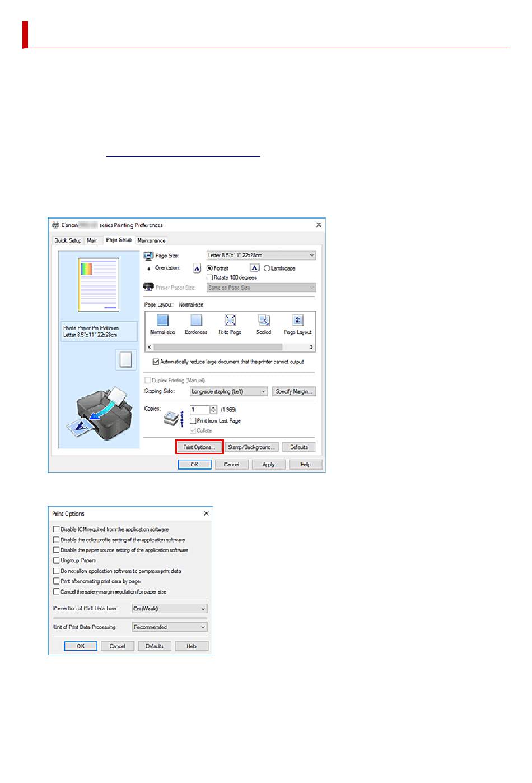Click the landscape orientation icon

tap(255, 268)
